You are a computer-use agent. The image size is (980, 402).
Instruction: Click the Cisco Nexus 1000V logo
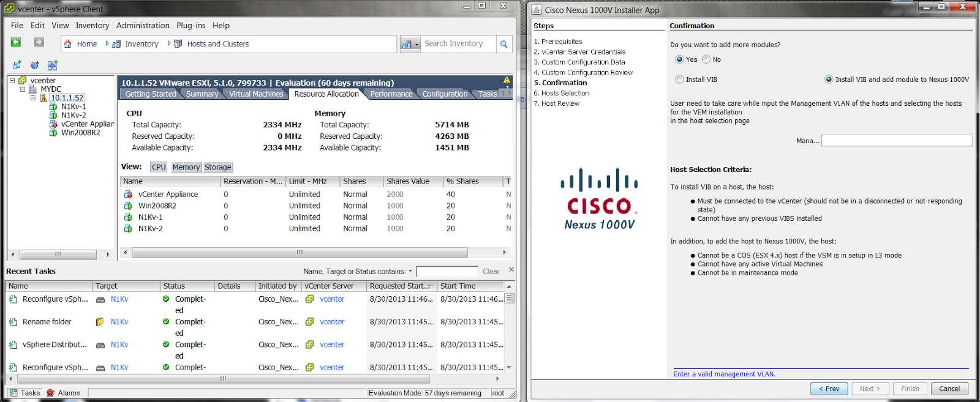[x=600, y=199]
